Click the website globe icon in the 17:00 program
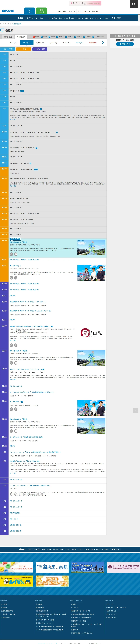The width and height of the screenshot is (140, 644). pyautogui.click(x=11, y=254)
